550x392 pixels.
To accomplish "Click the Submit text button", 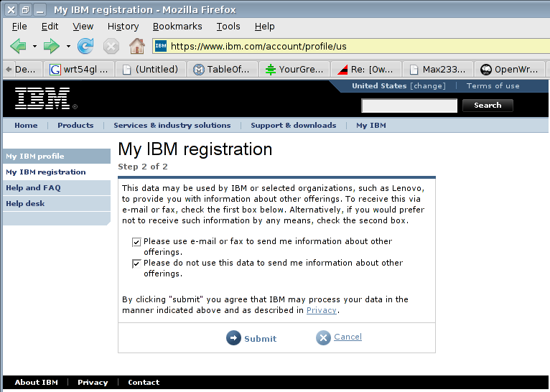I will pos(260,339).
